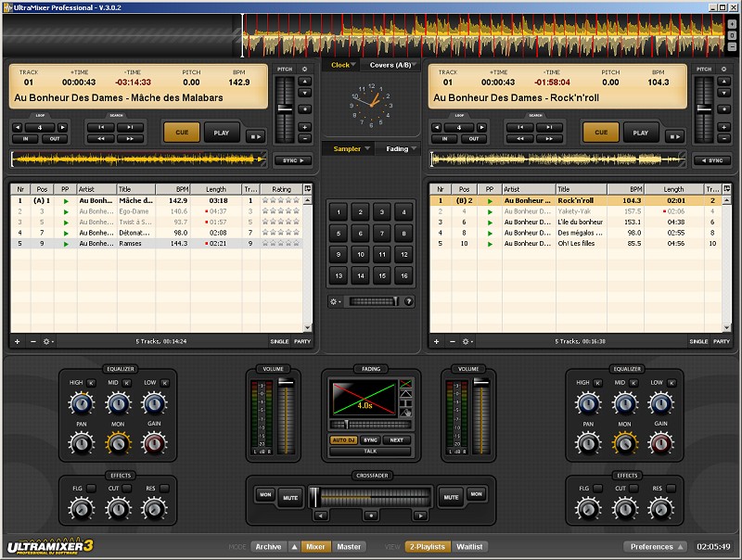Select Ramses track in left playlist
742x560 pixels.
pyautogui.click(x=157, y=244)
